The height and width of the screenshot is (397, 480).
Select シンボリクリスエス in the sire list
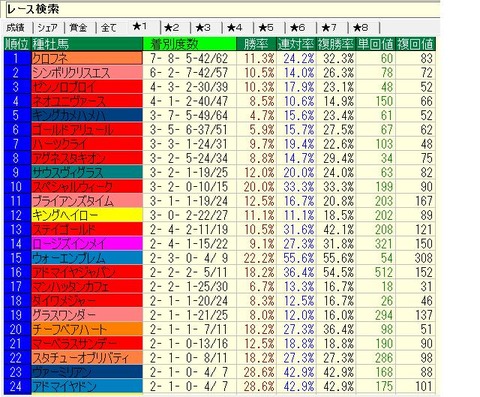pos(87,72)
